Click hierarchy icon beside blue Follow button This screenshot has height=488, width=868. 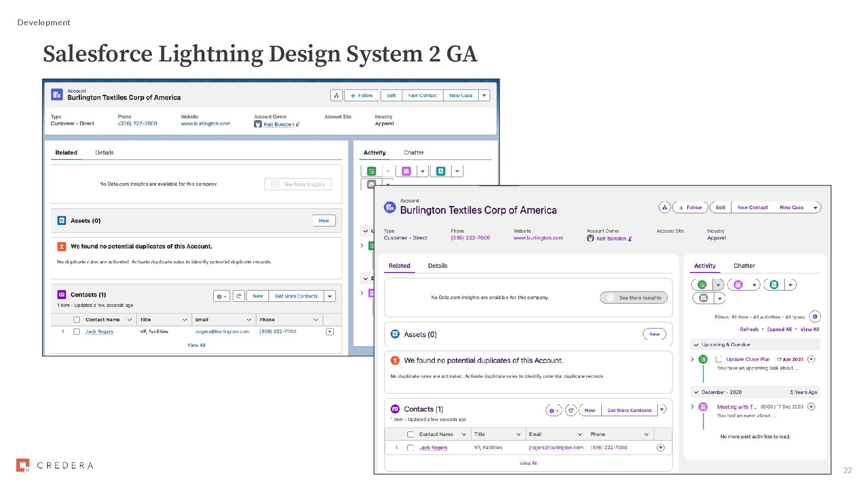336,95
